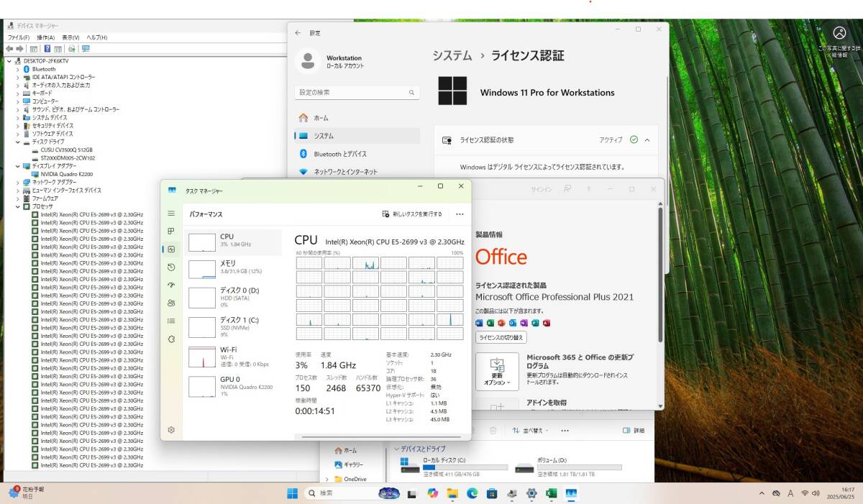Open the ファイル(F) menu in Device Manager

[x=18, y=37]
